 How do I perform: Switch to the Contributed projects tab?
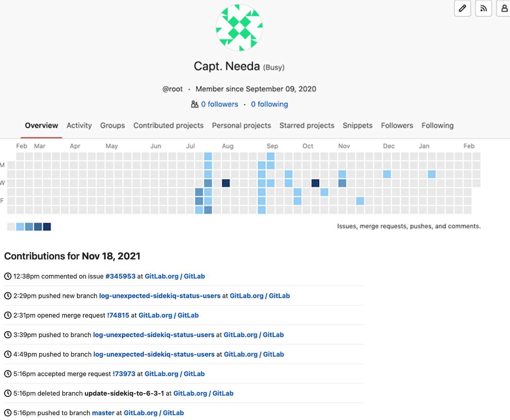[168, 126]
